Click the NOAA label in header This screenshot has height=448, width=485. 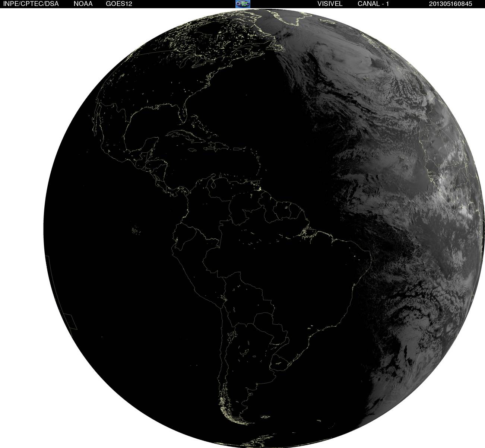[83, 4]
